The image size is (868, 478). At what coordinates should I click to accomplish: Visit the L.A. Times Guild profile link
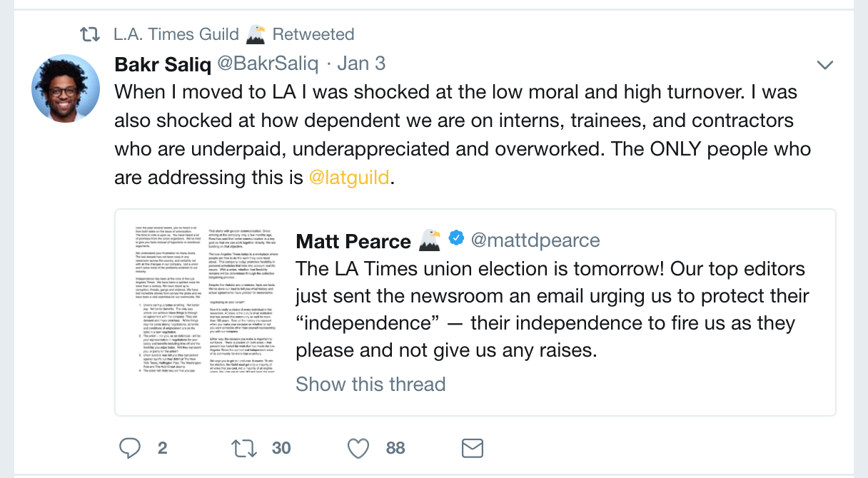pyautogui.click(x=176, y=34)
